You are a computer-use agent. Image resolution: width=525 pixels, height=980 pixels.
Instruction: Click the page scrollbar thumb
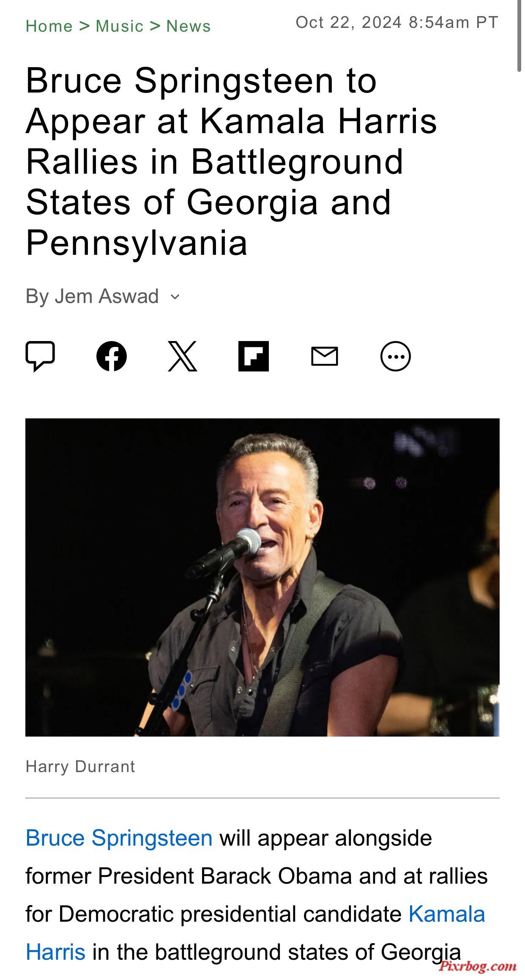pos(519,36)
